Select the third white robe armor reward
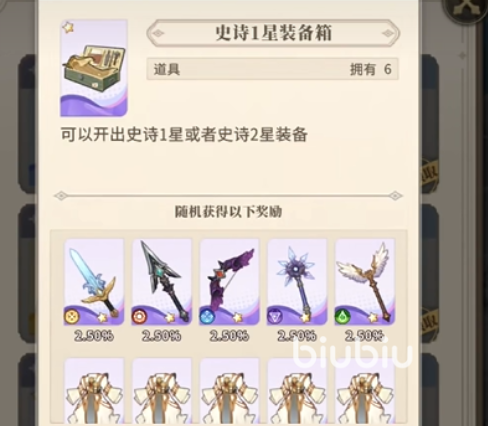Image resolution: width=488 pixels, height=426 pixels. tap(229, 392)
